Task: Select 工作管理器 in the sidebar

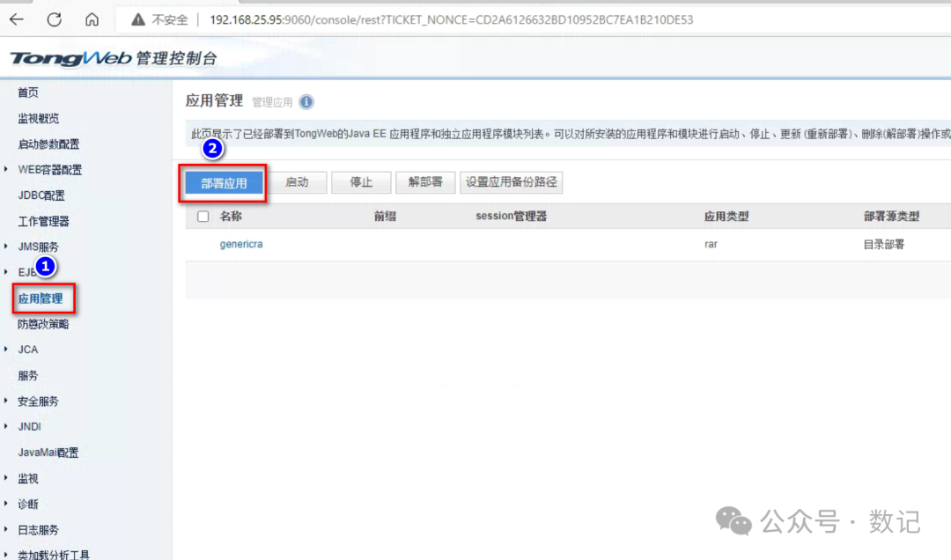Action: click(43, 221)
